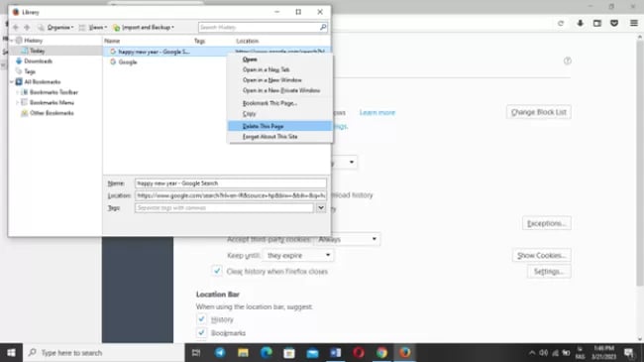Follow the Learn more link
Viewport: 644px width, 362px height.
pos(377,112)
